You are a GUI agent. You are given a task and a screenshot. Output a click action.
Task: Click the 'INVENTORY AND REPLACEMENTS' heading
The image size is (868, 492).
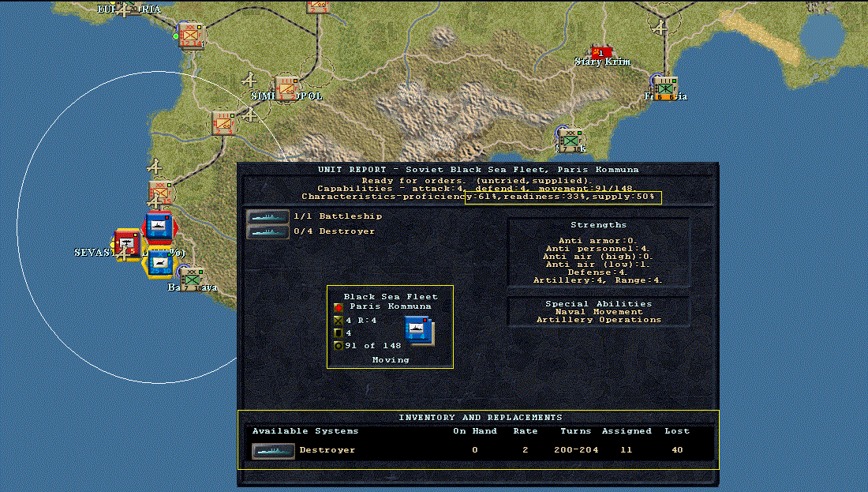(480, 418)
